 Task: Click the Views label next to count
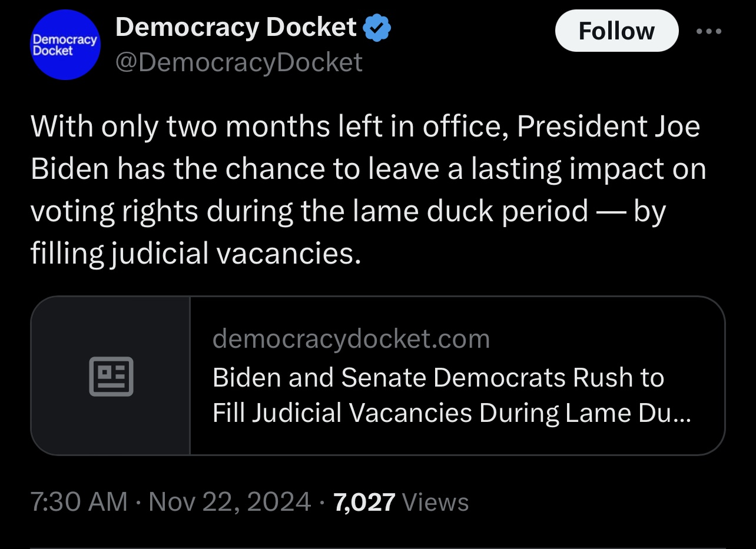[435, 503]
